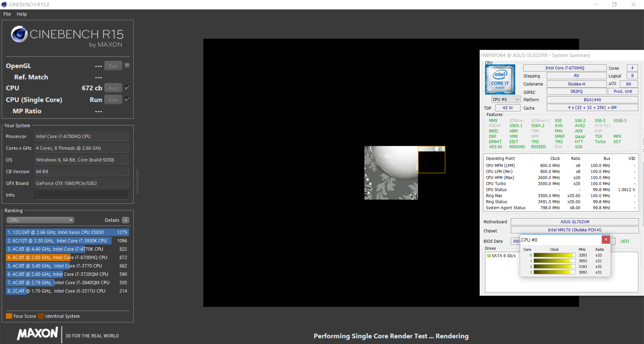Click the Cinebench title bar app icon
The width and height of the screenshot is (644, 344).
click(x=4, y=4)
